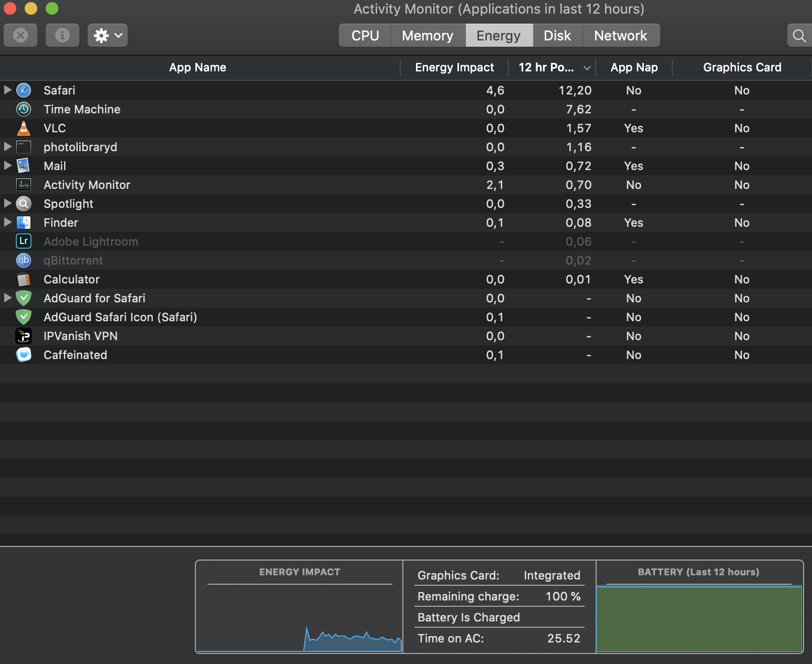
Task: Open the process info toolbar button
Action: [63, 35]
